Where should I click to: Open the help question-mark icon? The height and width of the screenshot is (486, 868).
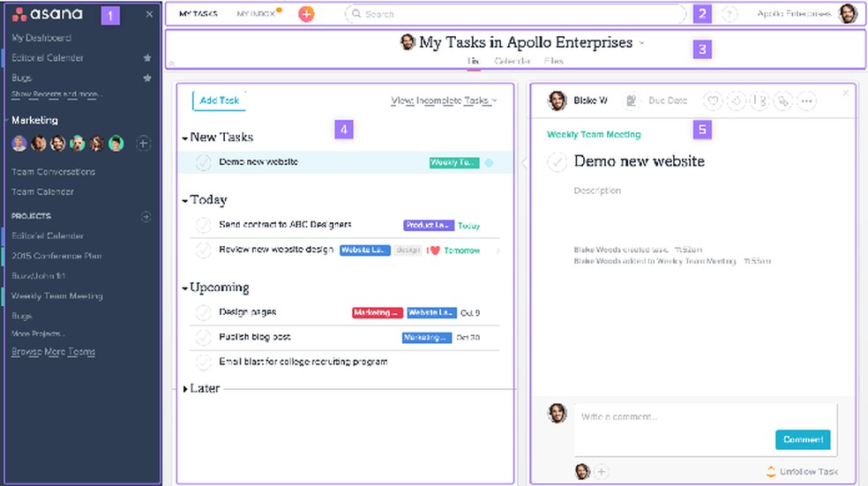[730, 14]
